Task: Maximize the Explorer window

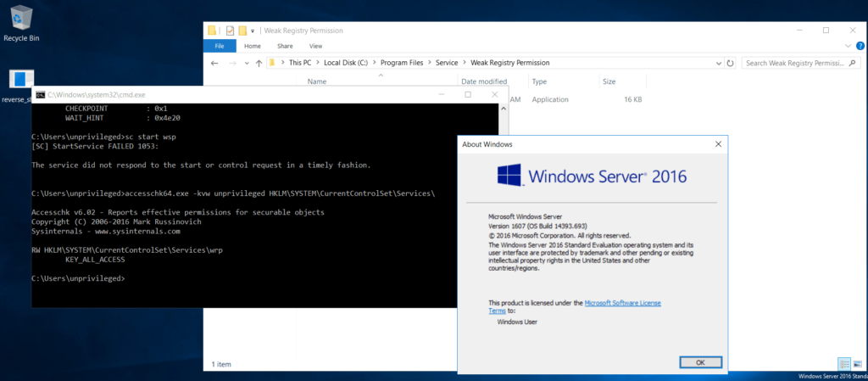Action: click(x=826, y=30)
